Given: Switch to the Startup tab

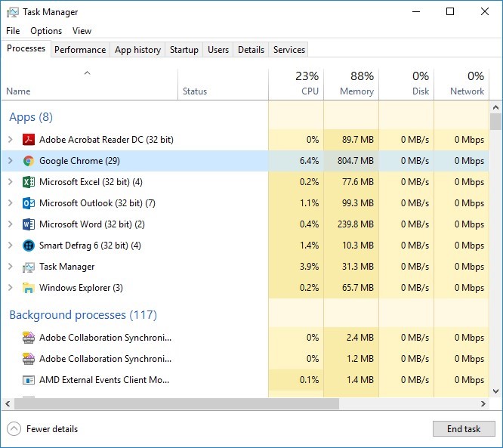Looking at the screenshot, I should (184, 50).
